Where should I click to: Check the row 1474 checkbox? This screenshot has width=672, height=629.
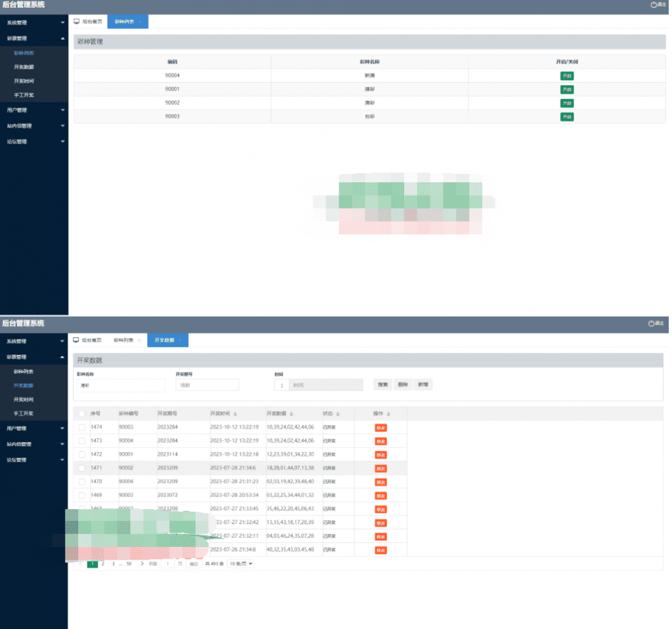pyautogui.click(x=82, y=427)
